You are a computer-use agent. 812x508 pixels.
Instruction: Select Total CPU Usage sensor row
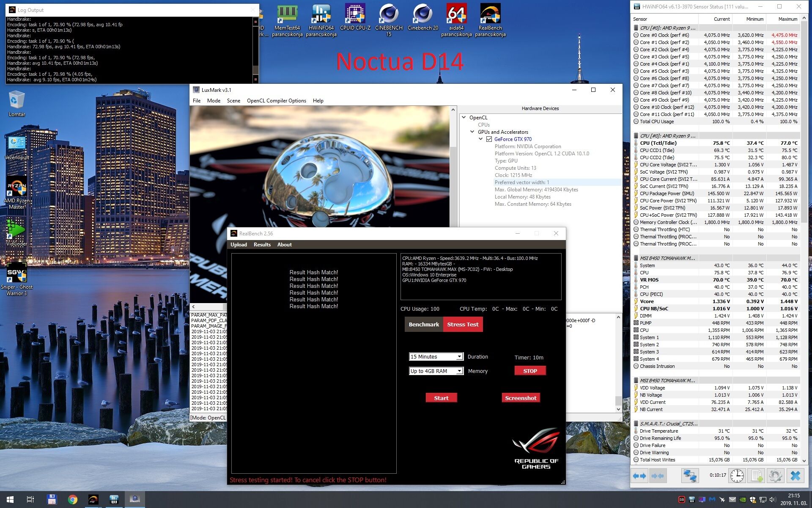click(716, 121)
